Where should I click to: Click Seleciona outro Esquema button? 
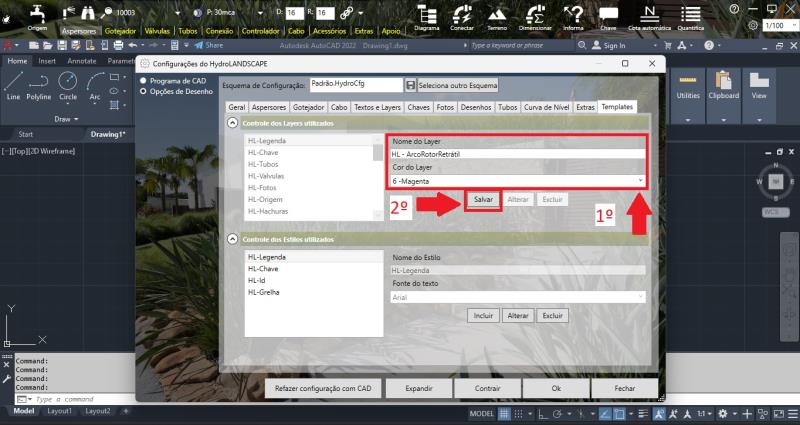click(x=458, y=85)
